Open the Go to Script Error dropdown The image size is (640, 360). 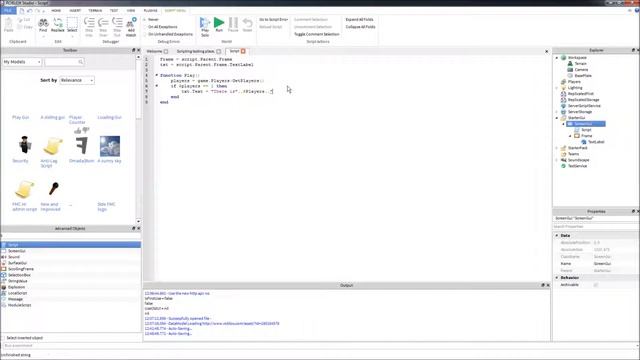pyautogui.click(x=273, y=20)
